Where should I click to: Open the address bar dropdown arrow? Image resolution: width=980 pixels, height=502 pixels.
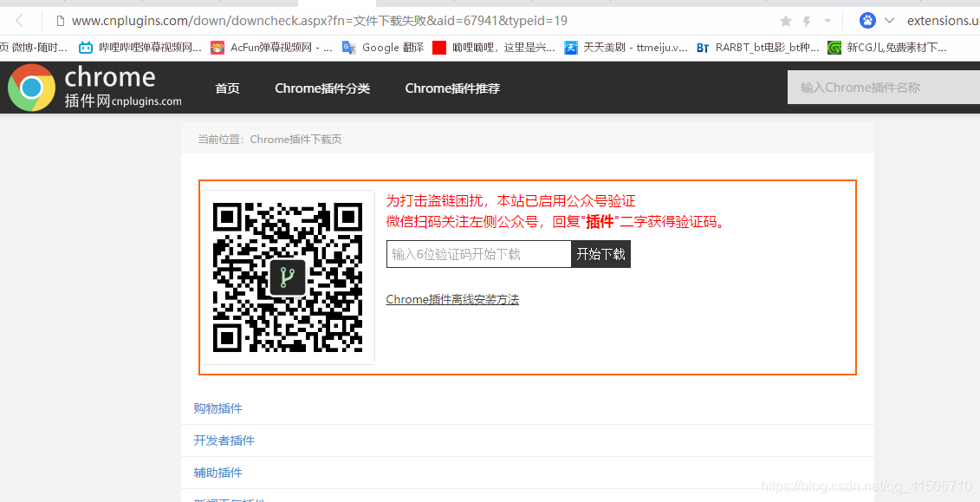coord(827,21)
